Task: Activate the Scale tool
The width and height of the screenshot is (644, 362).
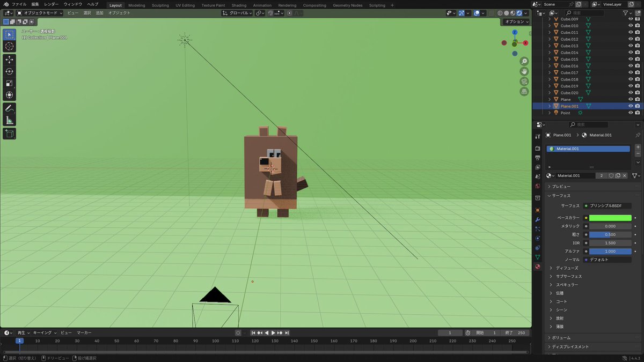Action: (x=9, y=83)
